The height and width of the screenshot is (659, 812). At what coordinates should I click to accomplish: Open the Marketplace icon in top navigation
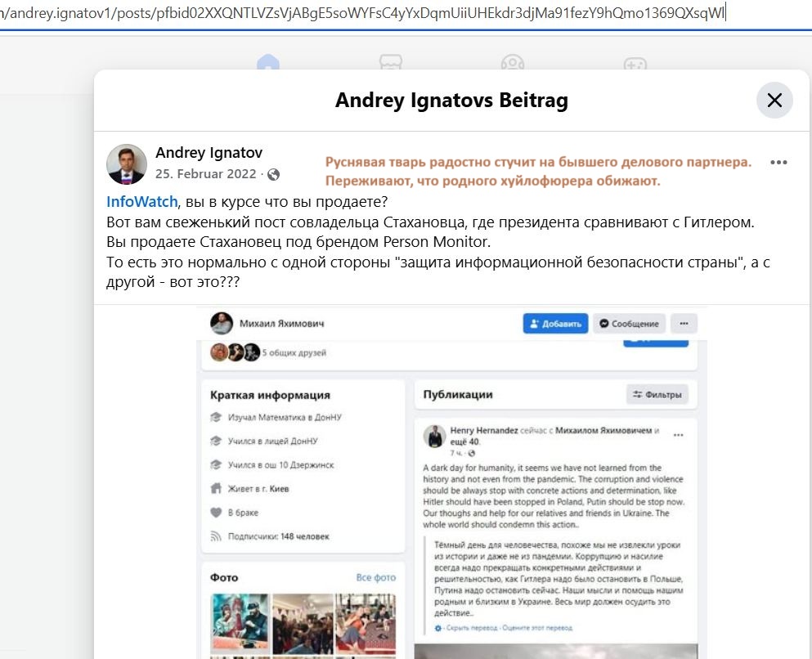pyautogui.click(x=391, y=62)
